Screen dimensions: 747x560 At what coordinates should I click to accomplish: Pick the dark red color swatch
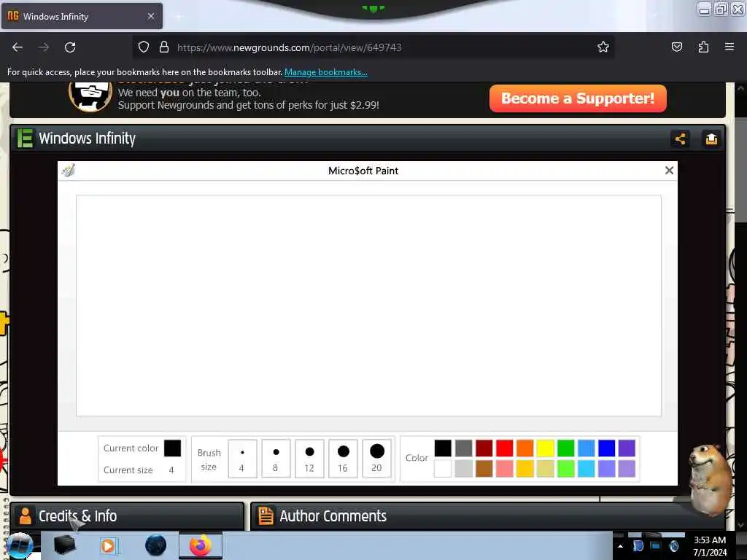point(484,448)
